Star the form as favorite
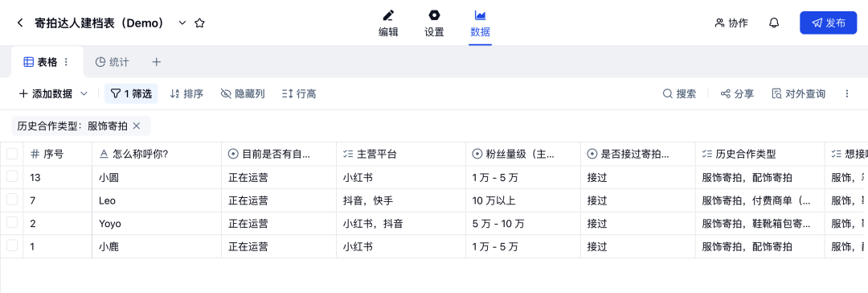Screen dimensions: 868x293 200,23
